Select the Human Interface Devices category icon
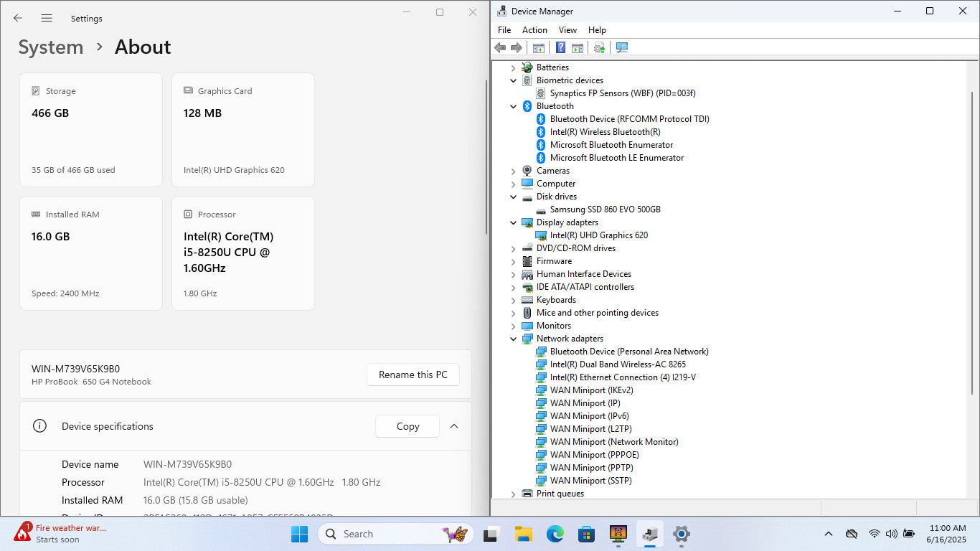This screenshot has height=551, width=980. pyautogui.click(x=527, y=274)
